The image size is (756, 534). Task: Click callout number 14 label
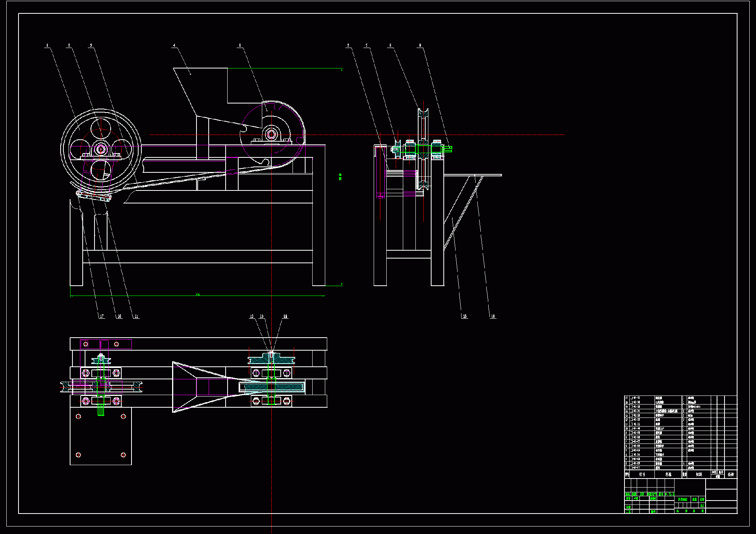coord(285,316)
